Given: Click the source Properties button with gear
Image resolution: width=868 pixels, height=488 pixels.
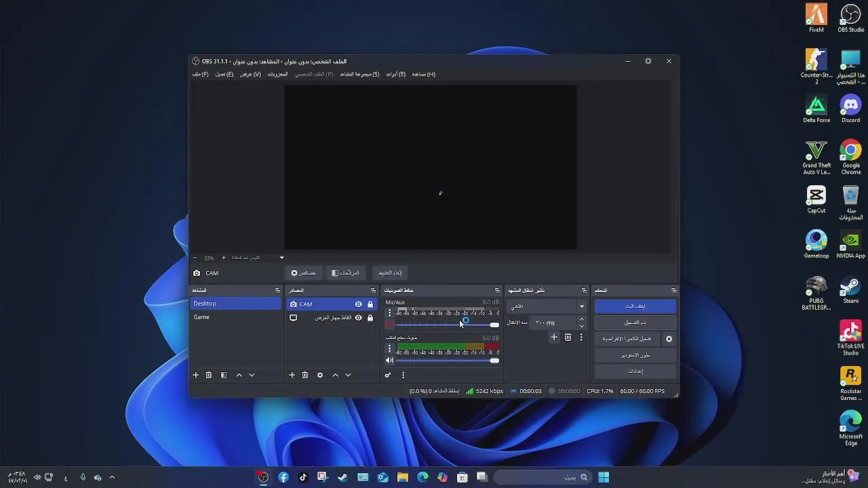Looking at the screenshot, I should tap(304, 273).
